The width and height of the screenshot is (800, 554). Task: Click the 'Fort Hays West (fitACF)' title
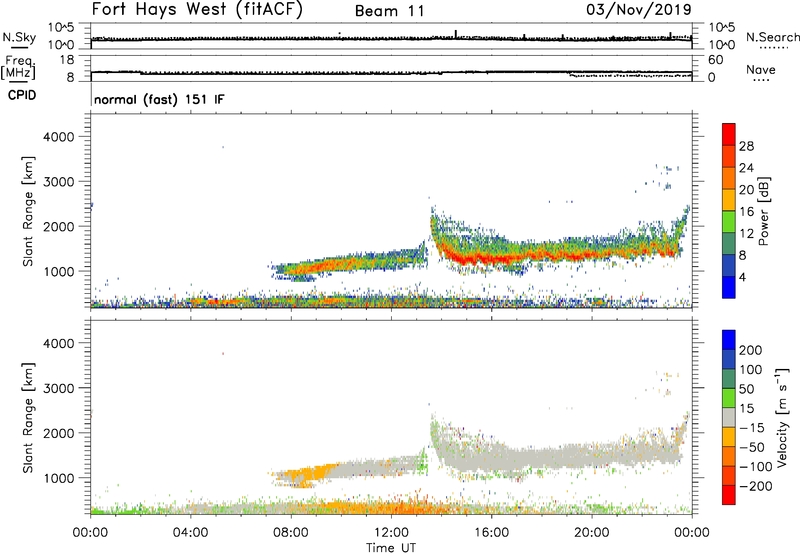coord(197,9)
